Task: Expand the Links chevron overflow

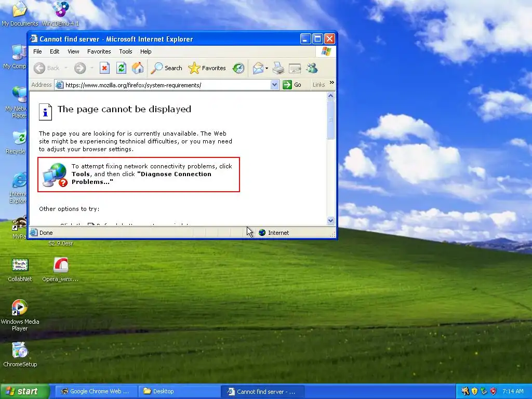Action: 332,83
